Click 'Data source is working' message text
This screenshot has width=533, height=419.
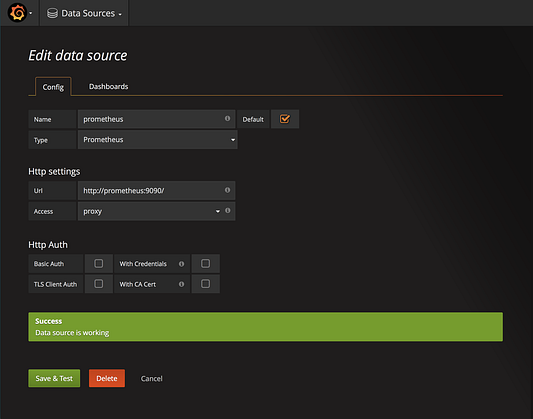tap(72, 333)
